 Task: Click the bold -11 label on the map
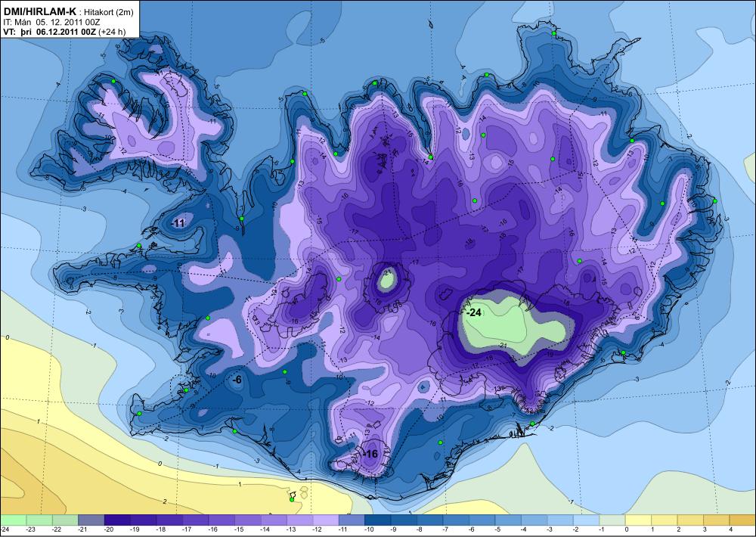tap(178, 223)
